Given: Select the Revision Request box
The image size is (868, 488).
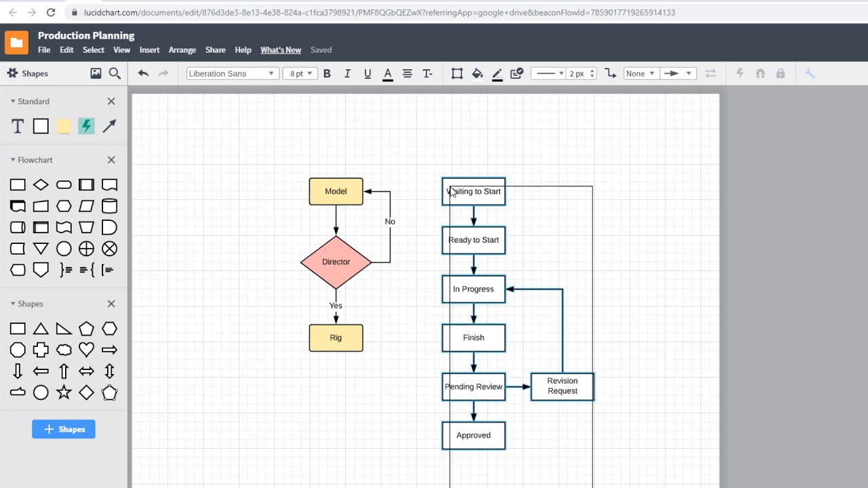Looking at the screenshot, I should coord(562,386).
